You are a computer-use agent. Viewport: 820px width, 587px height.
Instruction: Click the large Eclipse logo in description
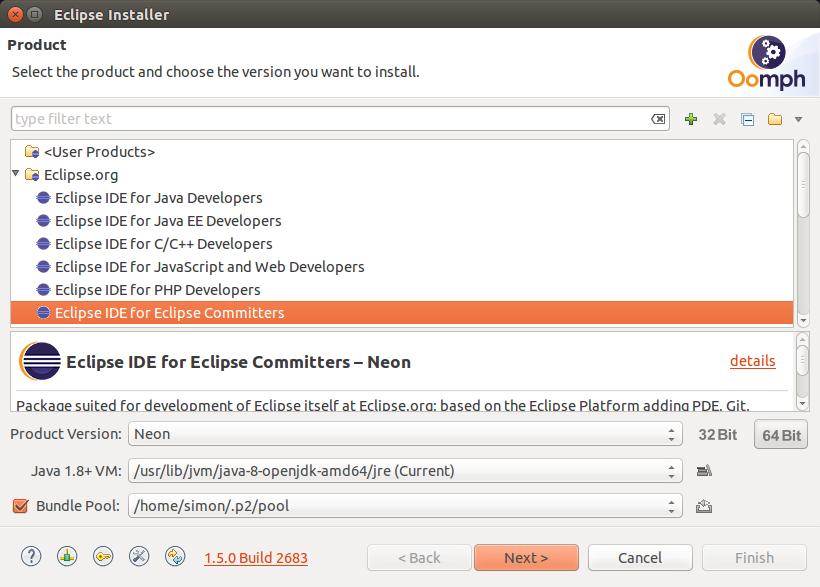(x=40, y=361)
